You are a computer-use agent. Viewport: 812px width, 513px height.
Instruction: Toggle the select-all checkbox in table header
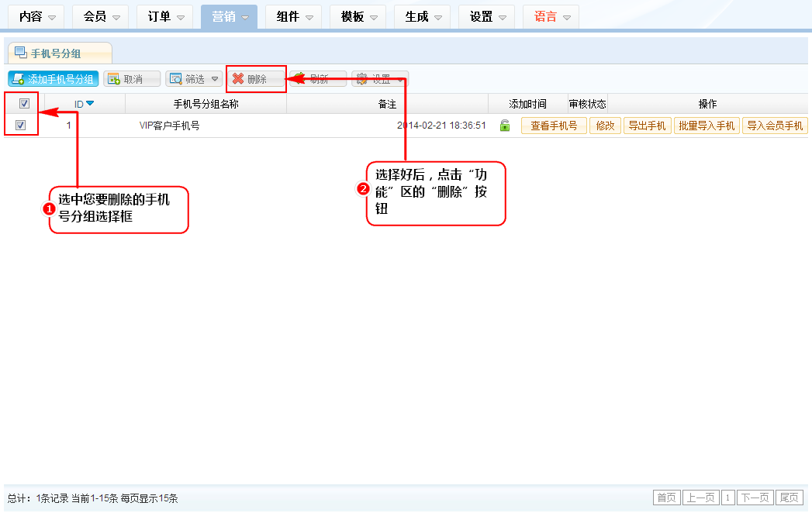pyautogui.click(x=24, y=104)
